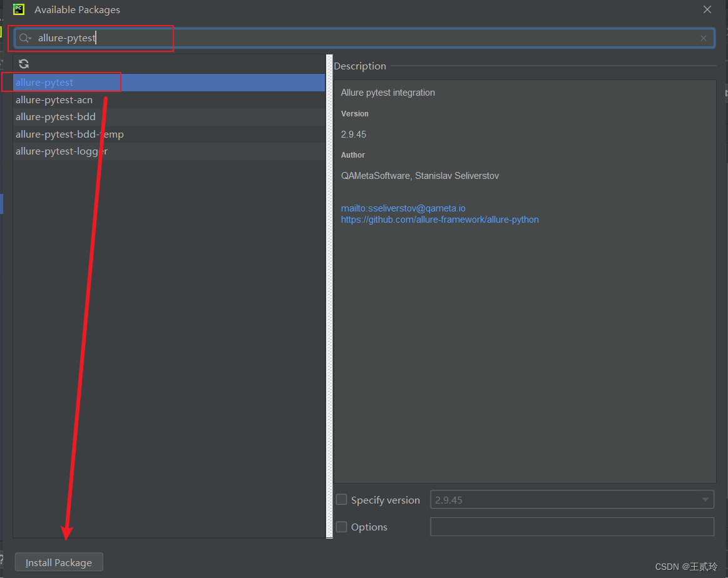
Task: Select allure-pytest-acn package
Action: click(x=169, y=99)
